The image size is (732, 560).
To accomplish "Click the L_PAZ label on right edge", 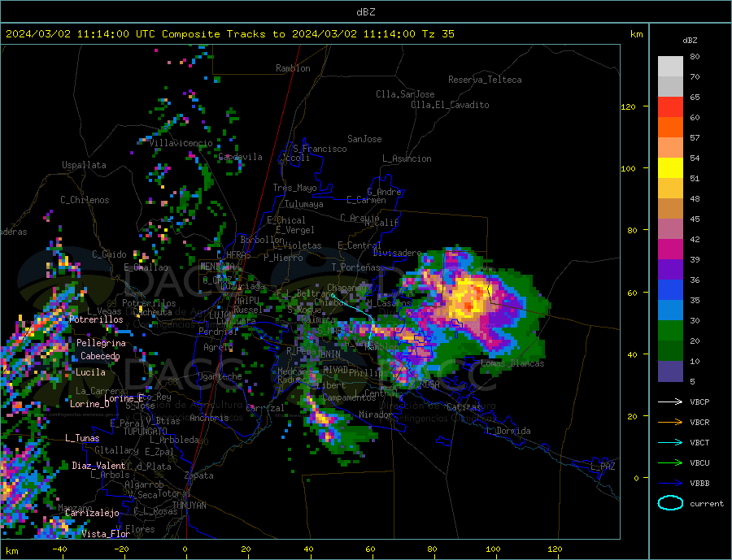I will (603, 467).
